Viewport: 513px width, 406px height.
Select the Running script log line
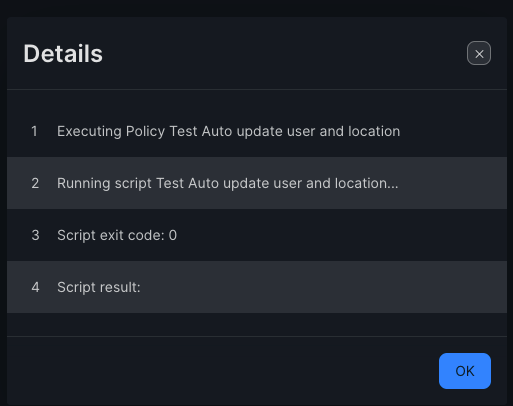257,183
